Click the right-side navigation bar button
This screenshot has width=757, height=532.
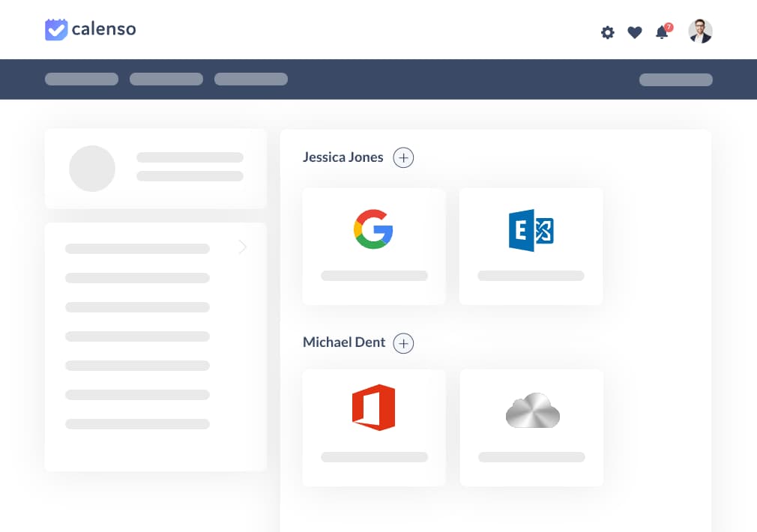[x=675, y=79]
